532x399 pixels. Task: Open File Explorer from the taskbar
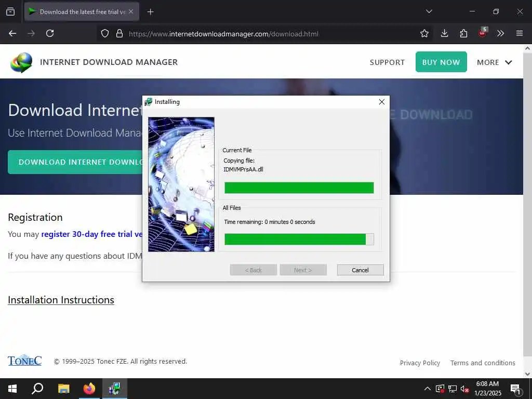[63, 389]
